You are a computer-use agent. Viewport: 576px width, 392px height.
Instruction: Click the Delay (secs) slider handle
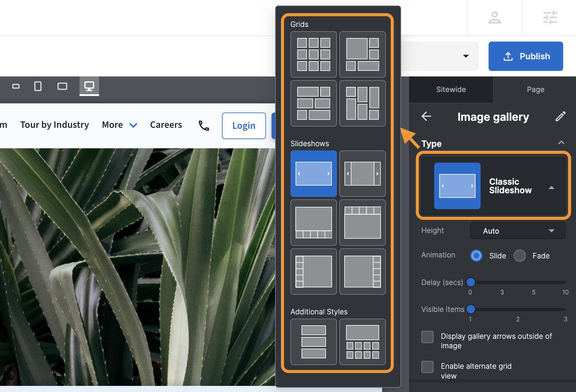pos(471,282)
